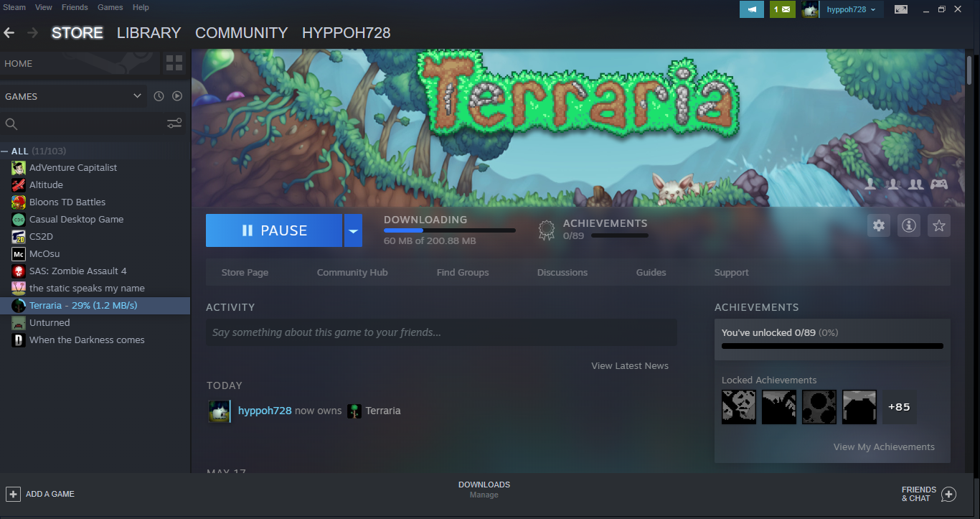Click the Add a Game plus icon
980x519 pixels.
pyautogui.click(x=13, y=494)
